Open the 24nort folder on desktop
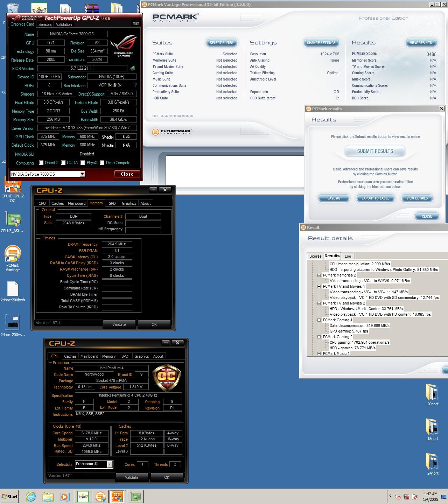Screen dimensions: 448x504 pyautogui.click(x=433, y=464)
